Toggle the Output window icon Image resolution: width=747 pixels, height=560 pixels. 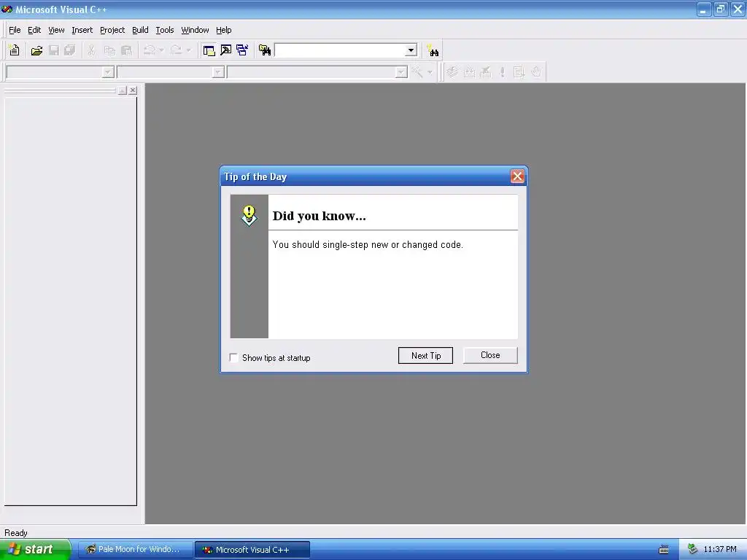[226, 50]
